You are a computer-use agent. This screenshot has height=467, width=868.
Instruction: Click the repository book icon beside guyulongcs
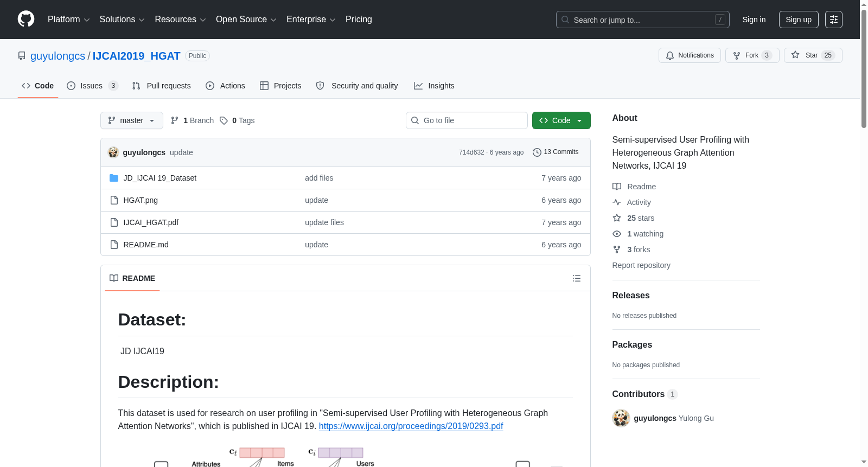point(22,56)
